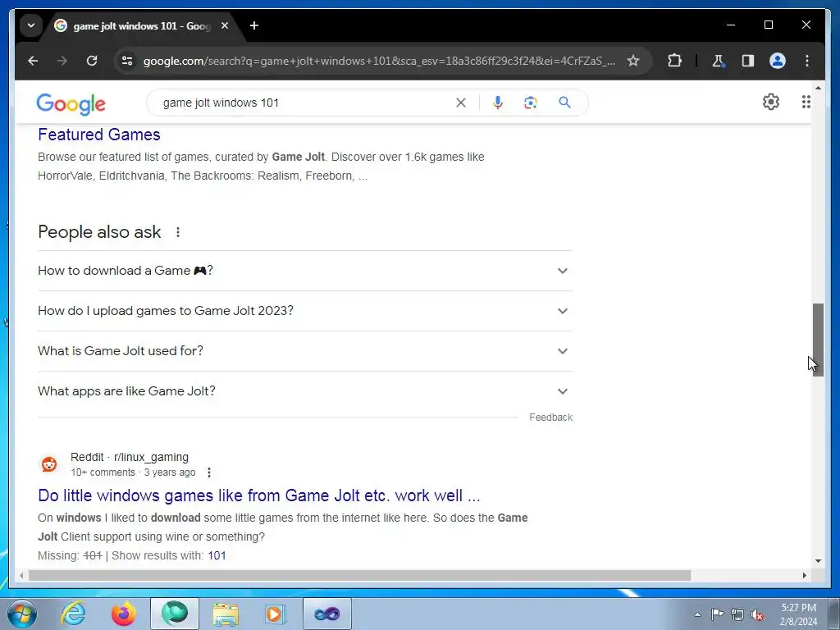Image resolution: width=840 pixels, height=630 pixels.
Task: Open Google quick settings gear
Action: pyautogui.click(x=770, y=102)
